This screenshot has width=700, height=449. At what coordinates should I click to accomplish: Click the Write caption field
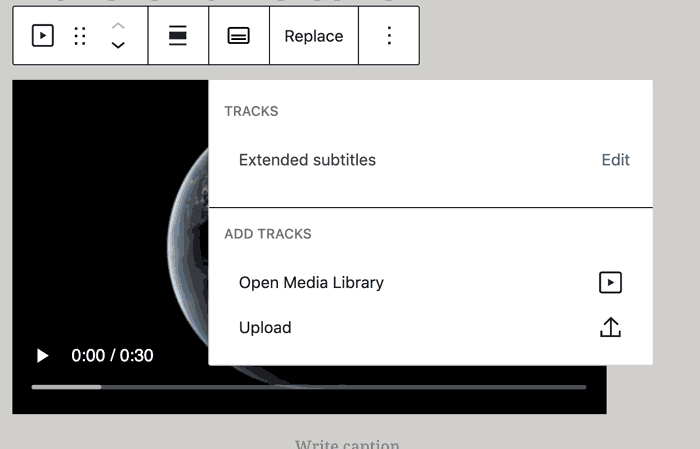(x=347, y=443)
